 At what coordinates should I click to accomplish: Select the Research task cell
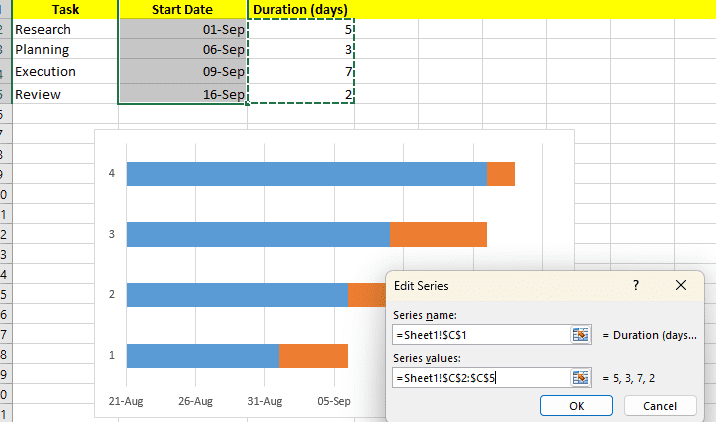point(65,29)
